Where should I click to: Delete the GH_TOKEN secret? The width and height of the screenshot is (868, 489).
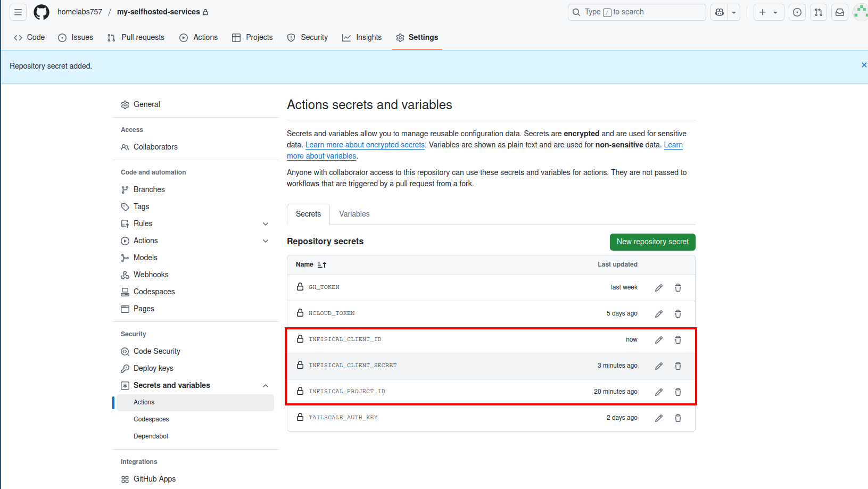click(678, 288)
